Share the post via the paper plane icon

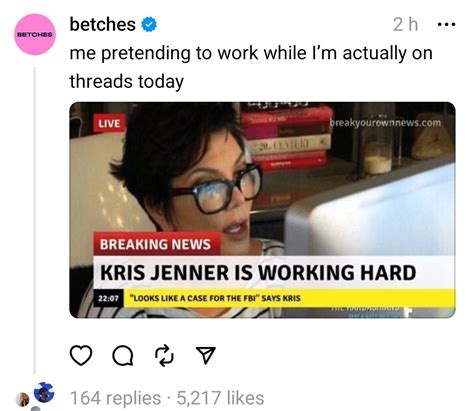pyautogui.click(x=206, y=355)
